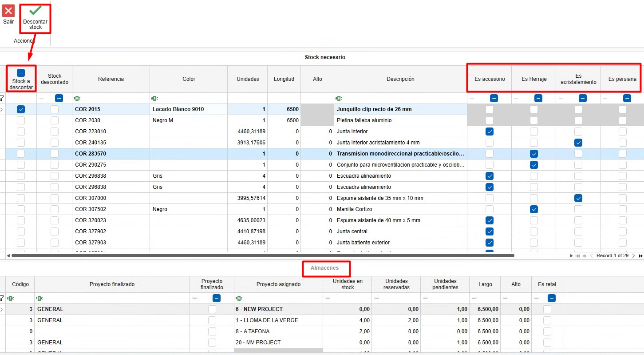Sort by the Descripción column header
This screenshot has height=355, width=644.
(x=400, y=79)
